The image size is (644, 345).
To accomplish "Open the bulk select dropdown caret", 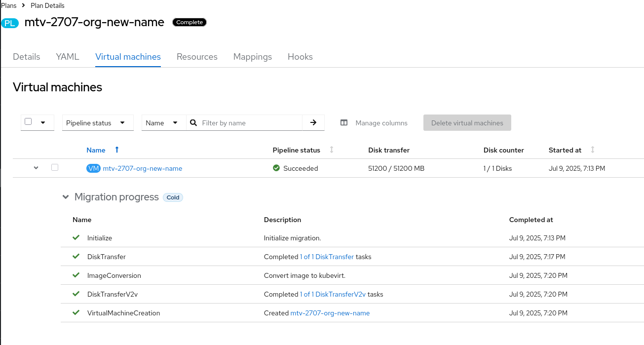I will coord(43,123).
